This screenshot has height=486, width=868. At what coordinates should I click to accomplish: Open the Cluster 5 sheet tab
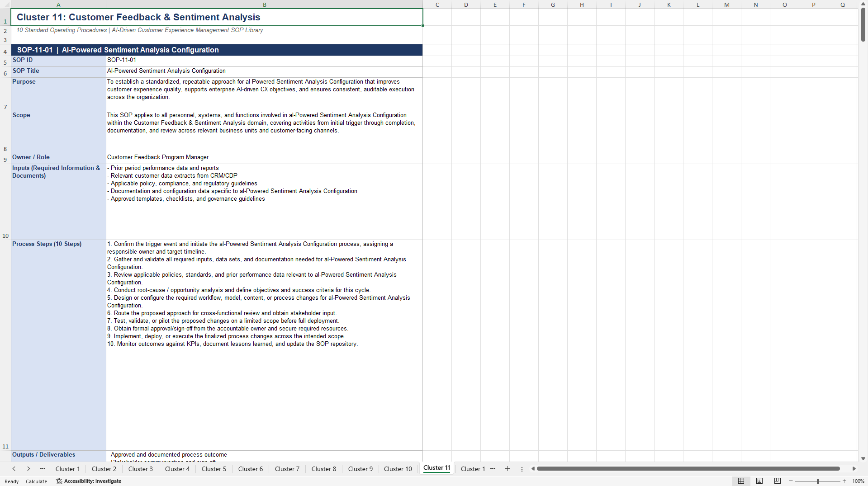213,469
